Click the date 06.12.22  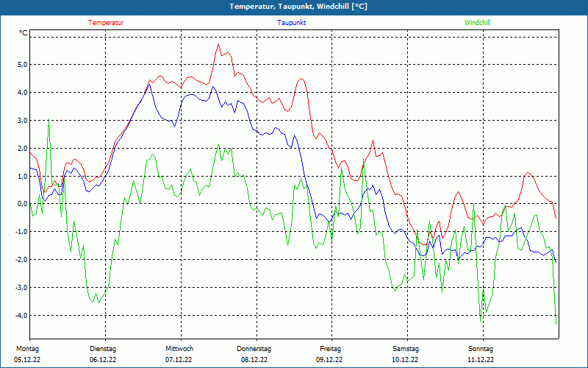103,360
